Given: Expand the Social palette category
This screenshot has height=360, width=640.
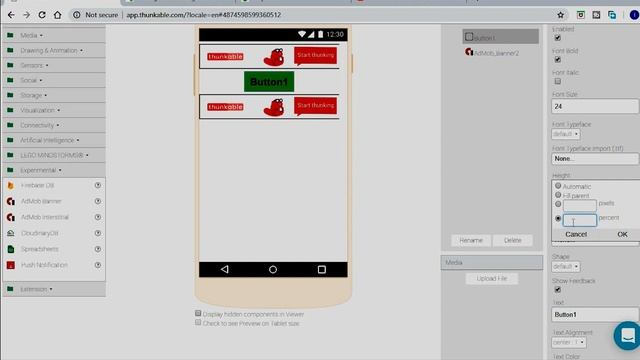Looking at the screenshot, I should tap(54, 80).
